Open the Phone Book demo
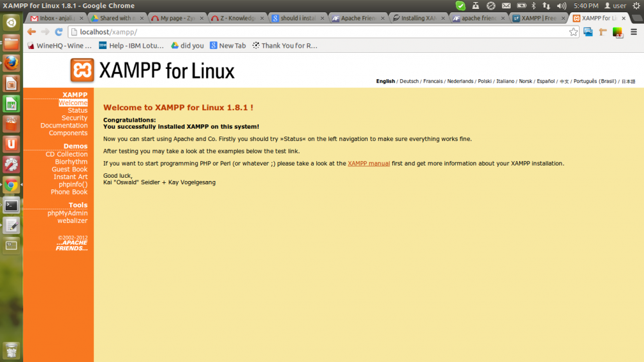Screen dimensions: 644x362 coord(69,192)
